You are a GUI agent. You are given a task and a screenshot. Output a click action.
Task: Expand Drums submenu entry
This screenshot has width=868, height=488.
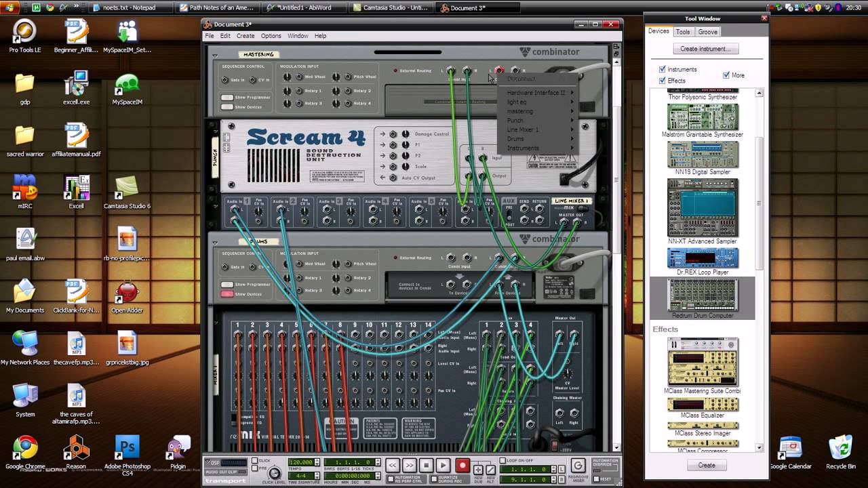pyautogui.click(x=540, y=139)
